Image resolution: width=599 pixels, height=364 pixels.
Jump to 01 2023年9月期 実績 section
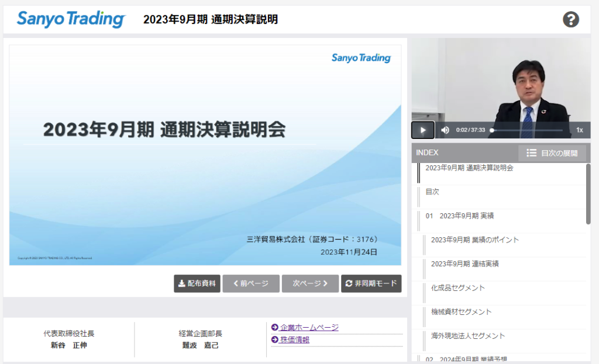click(459, 216)
